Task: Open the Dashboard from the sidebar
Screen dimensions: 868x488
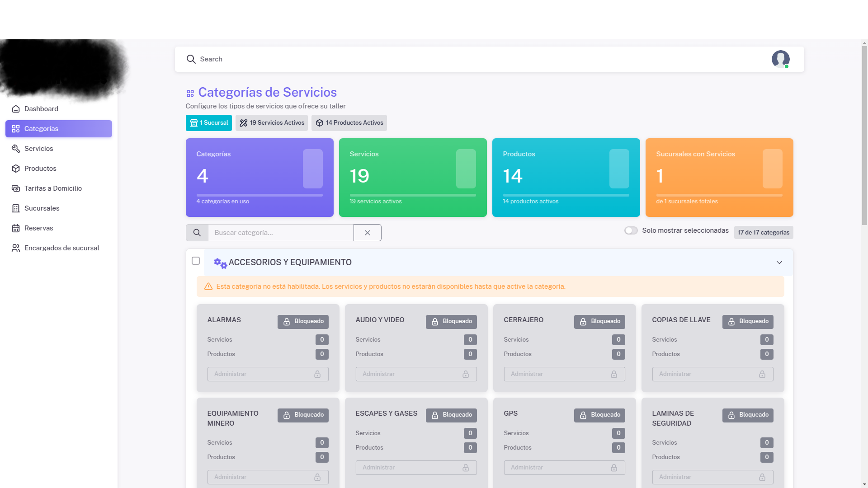Action: coord(42,109)
